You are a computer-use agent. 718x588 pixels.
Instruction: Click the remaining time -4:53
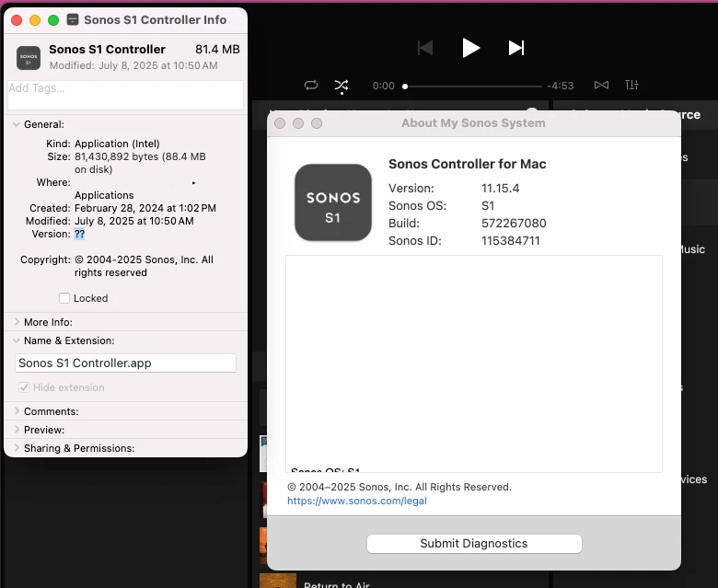[561, 86]
